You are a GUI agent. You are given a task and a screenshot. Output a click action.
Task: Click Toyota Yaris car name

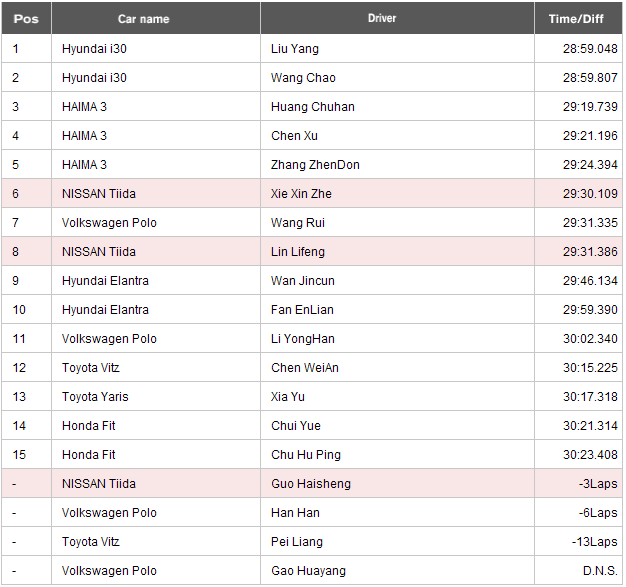click(95, 397)
